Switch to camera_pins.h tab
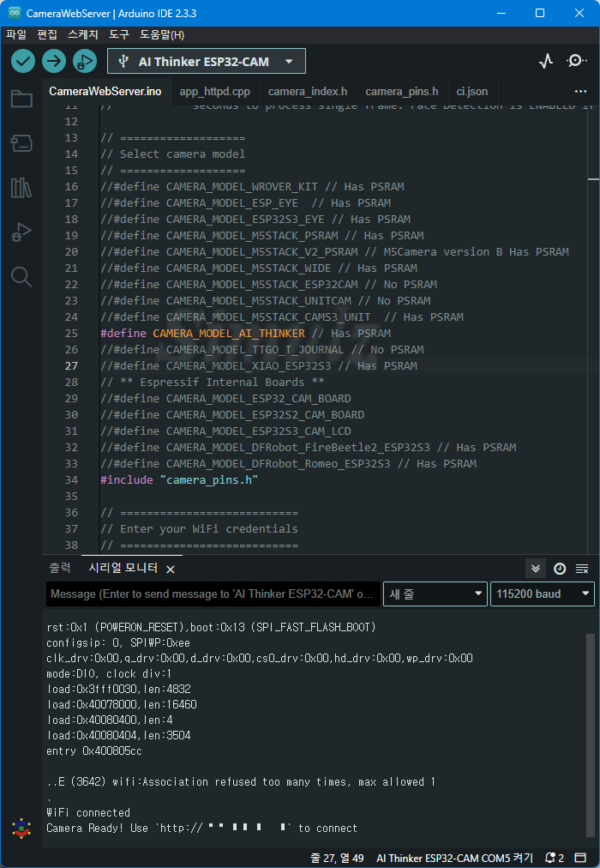Image resolution: width=600 pixels, height=868 pixels. tap(402, 91)
